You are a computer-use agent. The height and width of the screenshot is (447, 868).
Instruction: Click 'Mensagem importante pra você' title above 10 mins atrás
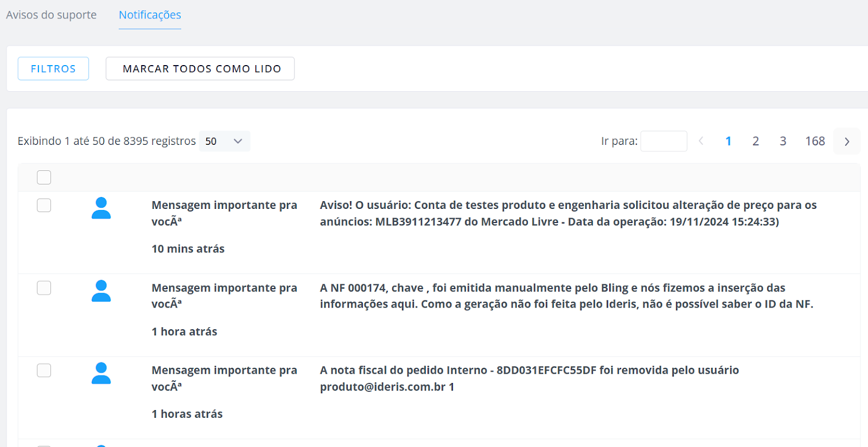tap(225, 213)
